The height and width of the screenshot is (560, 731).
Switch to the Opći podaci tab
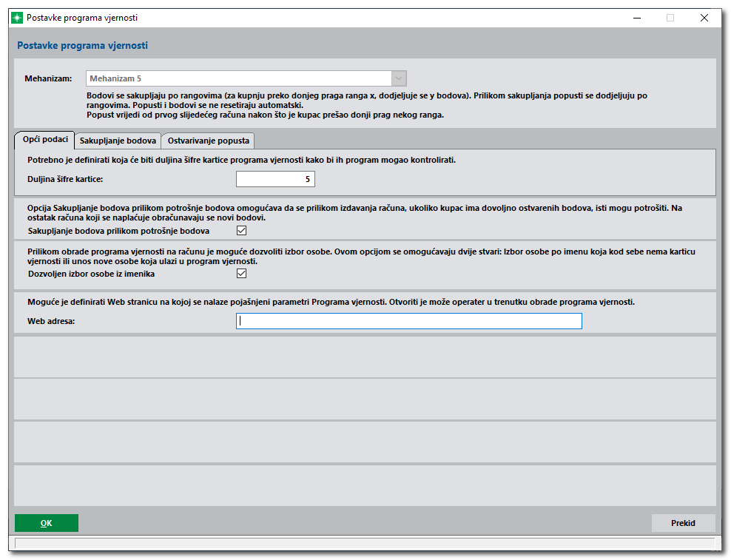coord(45,139)
